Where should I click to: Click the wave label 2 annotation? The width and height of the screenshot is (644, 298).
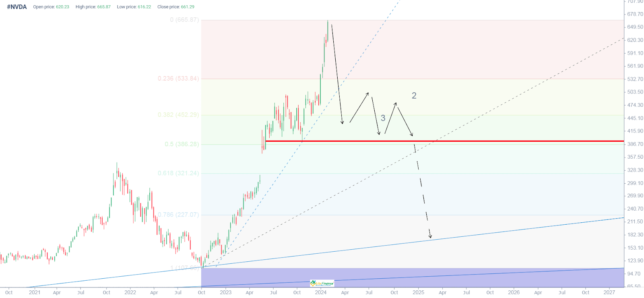point(414,95)
